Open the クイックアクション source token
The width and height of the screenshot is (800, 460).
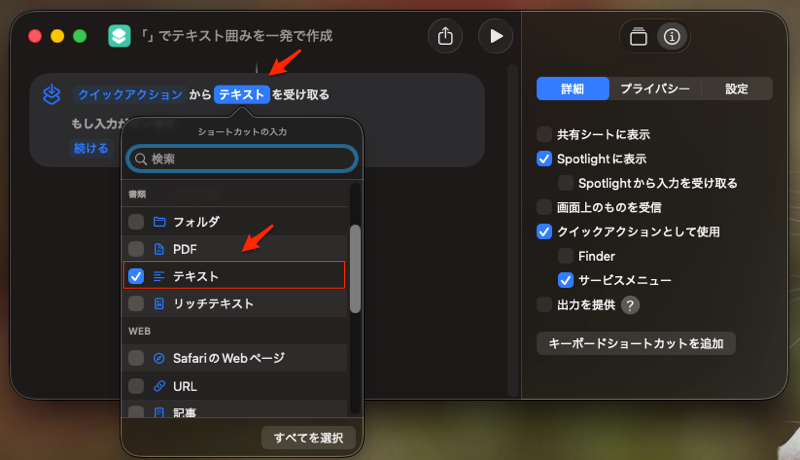pyautogui.click(x=130, y=94)
